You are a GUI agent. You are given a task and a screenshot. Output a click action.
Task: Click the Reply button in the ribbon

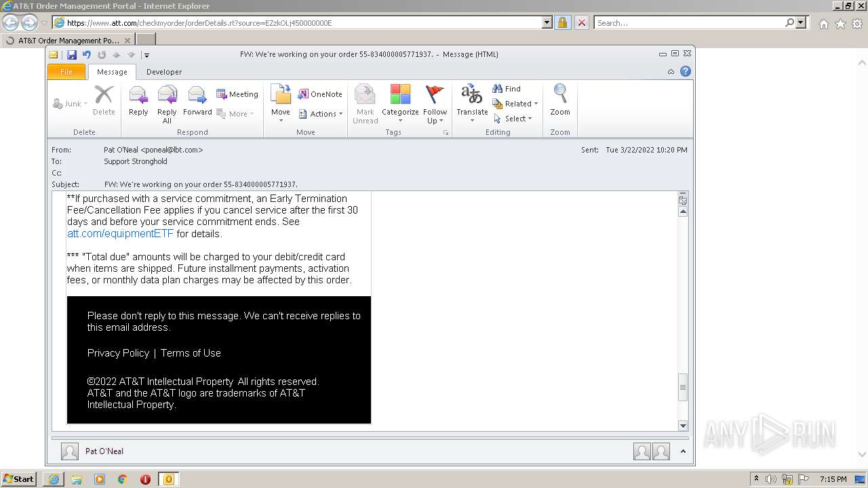point(138,102)
